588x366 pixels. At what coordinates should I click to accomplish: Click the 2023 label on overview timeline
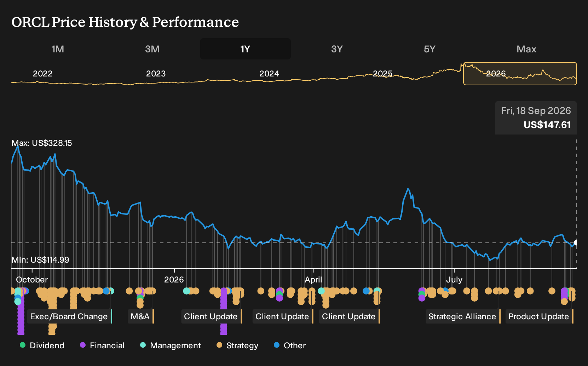coord(156,74)
